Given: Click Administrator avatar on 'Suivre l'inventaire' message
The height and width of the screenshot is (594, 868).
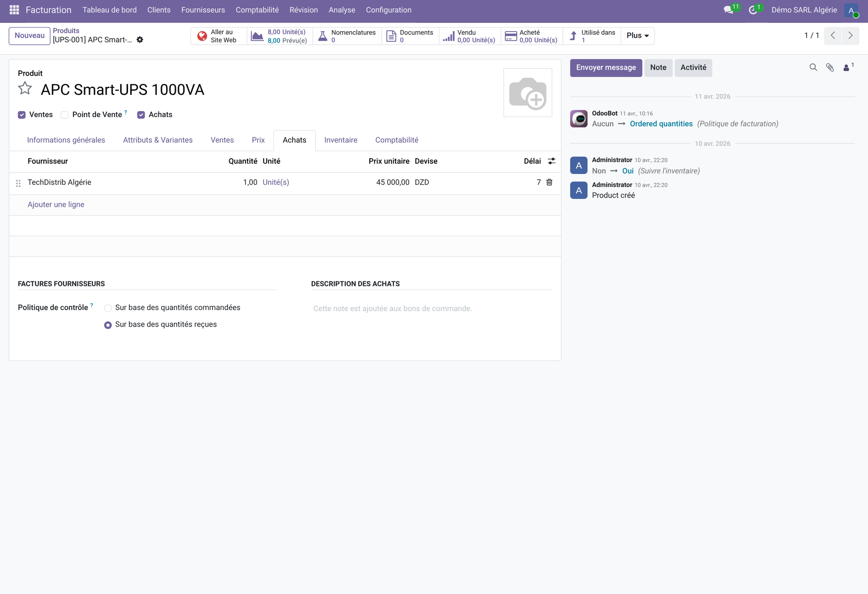Looking at the screenshot, I should [x=579, y=166].
